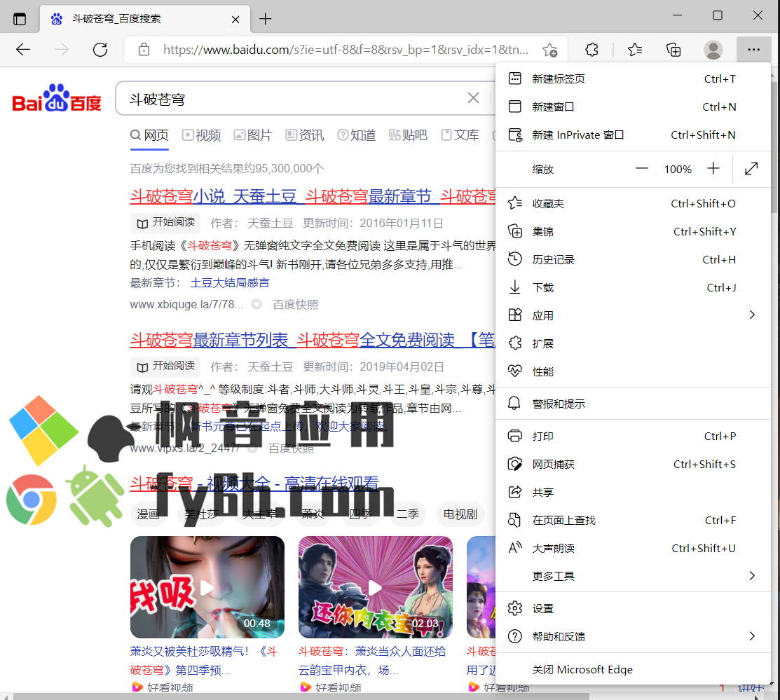
Task: Open 集锦 menu entry
Action: point(633,231)
